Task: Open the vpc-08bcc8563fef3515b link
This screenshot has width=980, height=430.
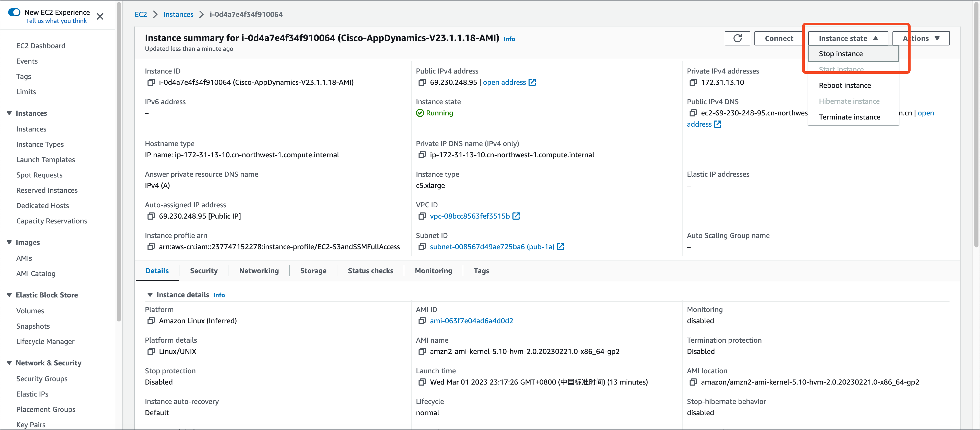Action: click(470, 216)
